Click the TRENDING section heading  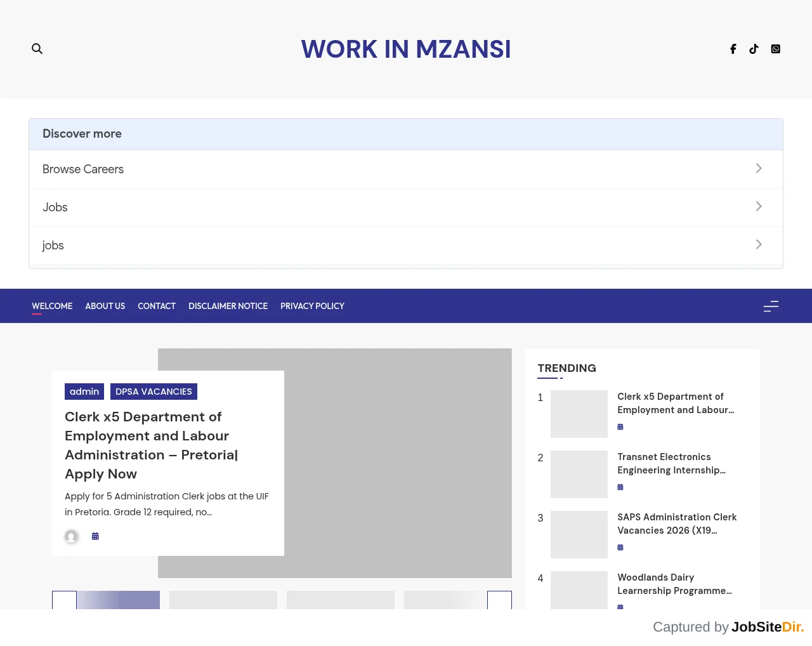566,368
